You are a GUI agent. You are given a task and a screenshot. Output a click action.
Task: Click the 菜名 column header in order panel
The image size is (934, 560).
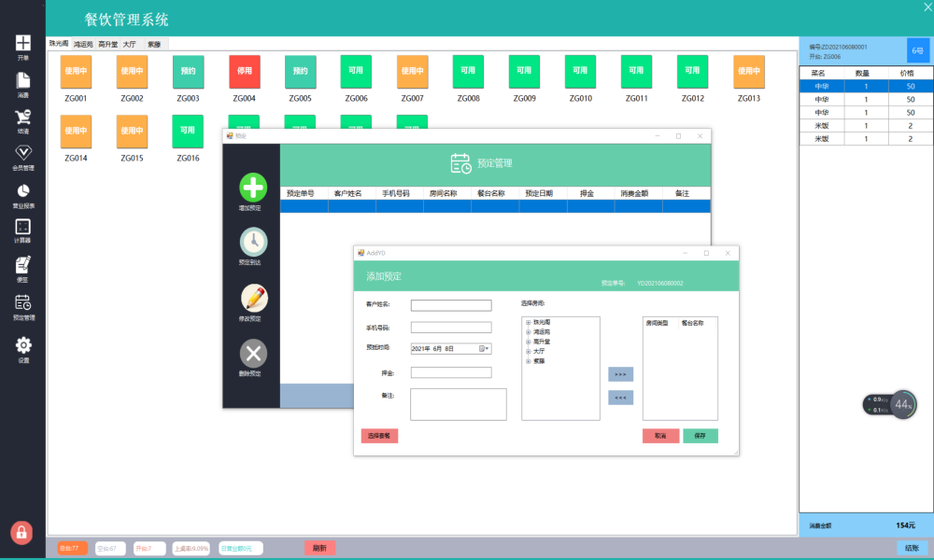point(821,73)
